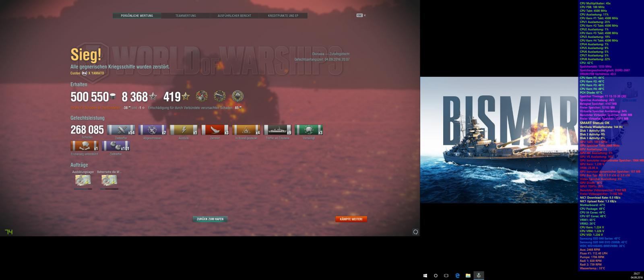This screenshot has width=644, height=280.
Task: Click the Treffer an Zitadelle ribbon
Action: (277, 130)
